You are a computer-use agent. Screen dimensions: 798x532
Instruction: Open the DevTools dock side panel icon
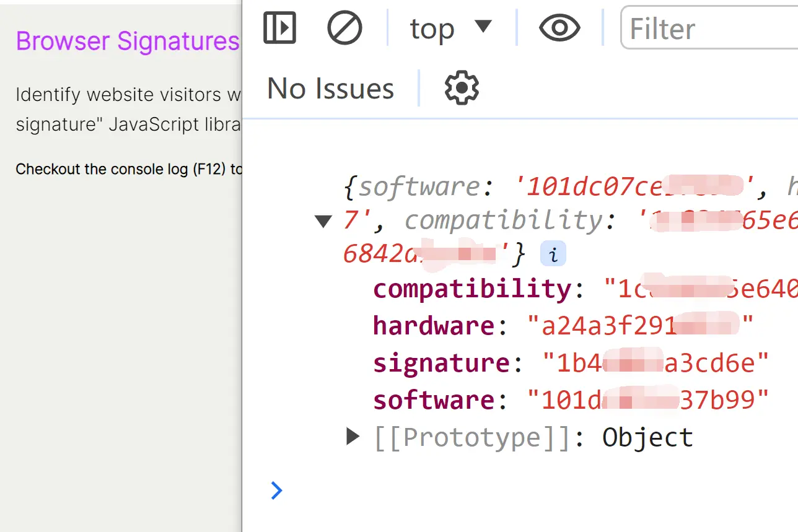tap(279, 28)
